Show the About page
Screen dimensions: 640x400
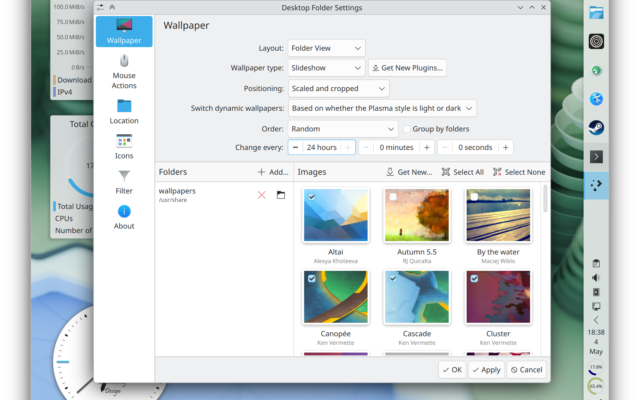tap(124, 217)
